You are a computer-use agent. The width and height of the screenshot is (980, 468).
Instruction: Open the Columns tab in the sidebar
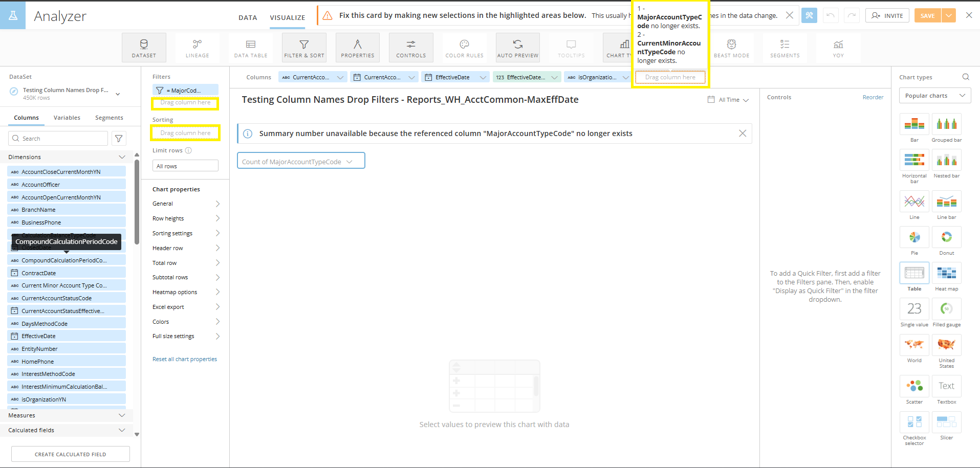point(26,118)
